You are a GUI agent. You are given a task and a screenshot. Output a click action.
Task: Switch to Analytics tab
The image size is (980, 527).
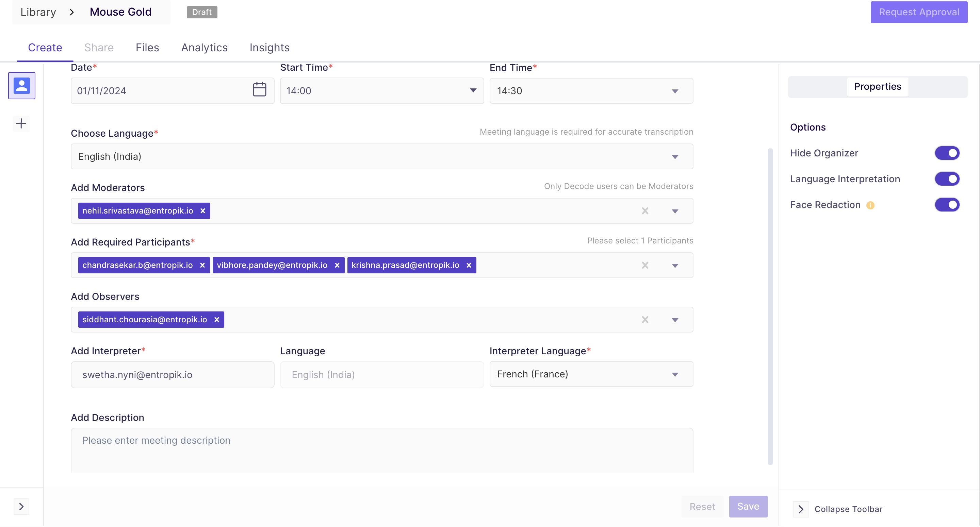click(204, 48)
